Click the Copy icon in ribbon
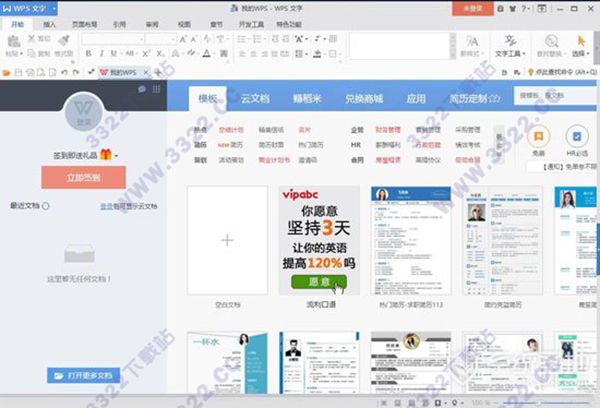This screenshot has height=408, width=600. coord(31,53)
